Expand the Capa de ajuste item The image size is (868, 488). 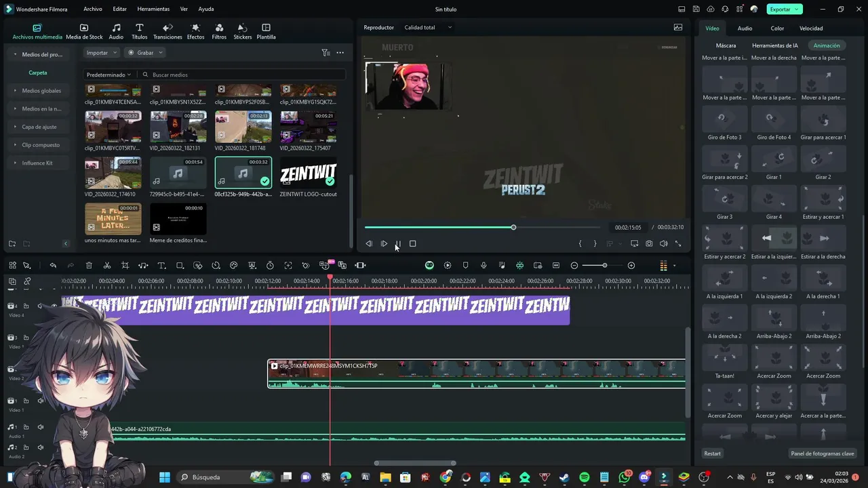37,127
